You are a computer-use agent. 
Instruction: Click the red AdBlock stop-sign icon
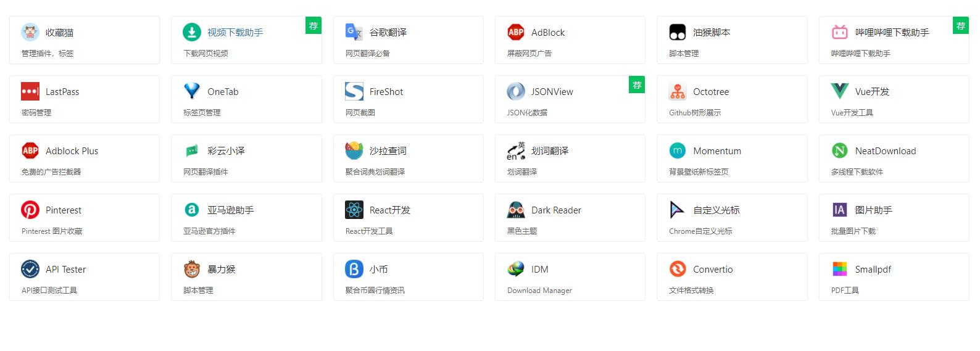[516, 32]
